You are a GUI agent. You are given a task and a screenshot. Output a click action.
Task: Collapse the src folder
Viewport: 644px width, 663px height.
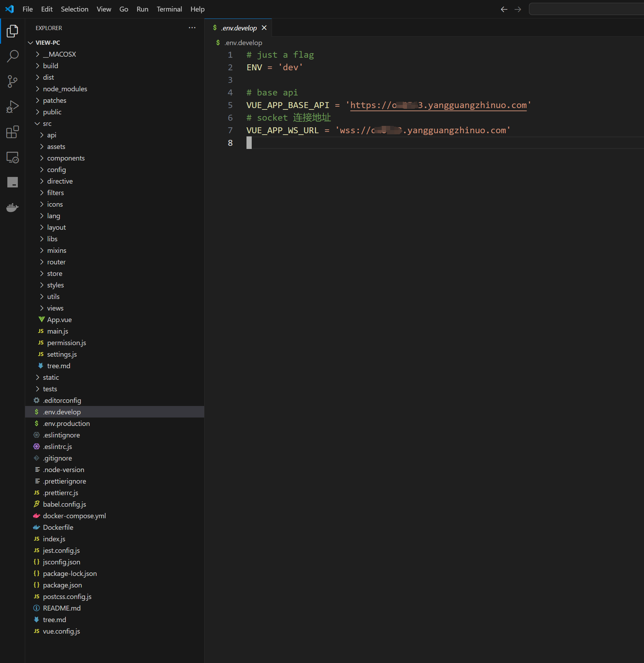click(37, 123)
